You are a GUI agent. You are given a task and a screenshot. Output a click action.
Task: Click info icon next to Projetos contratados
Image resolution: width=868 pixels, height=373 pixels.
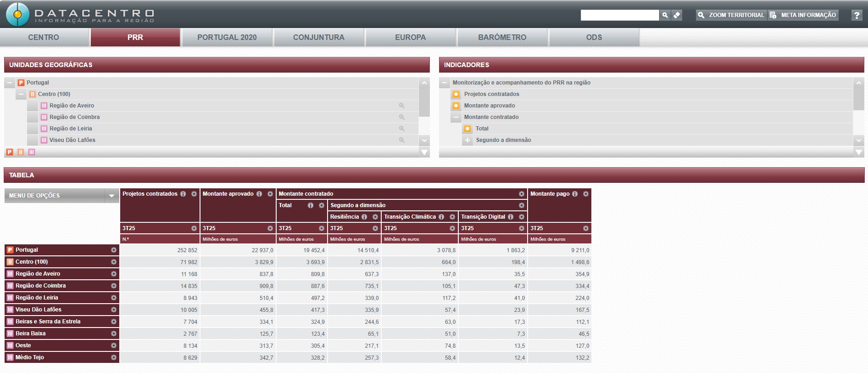point(183,194)
